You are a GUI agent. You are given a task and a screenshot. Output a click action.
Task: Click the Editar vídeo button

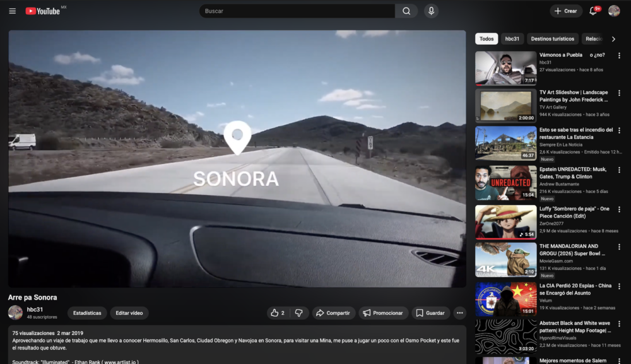(x=129, y=313)
